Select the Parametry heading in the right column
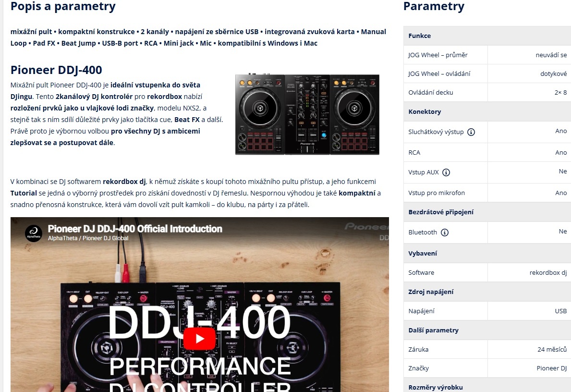Image resolution: width=571 pixels, height=392 pixels. pos(434,6)
